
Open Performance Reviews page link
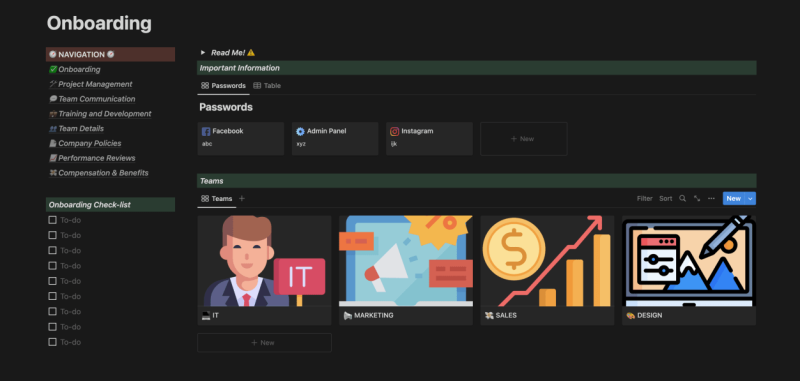click(x=96, y=158)
